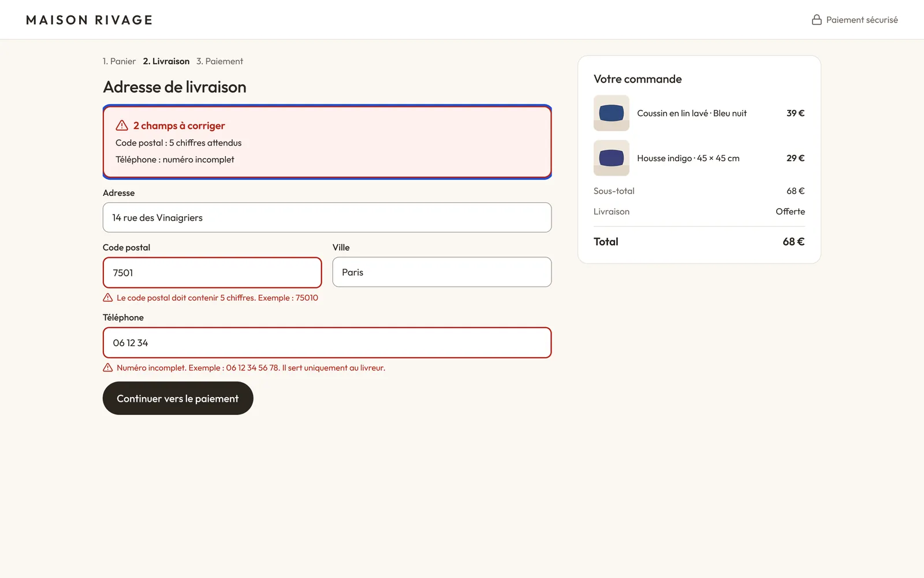The width and height of the screenshot is (924, 578).
Task: Click Coussin en lin lavé · Bleu nuit
Action: [692, 113]
